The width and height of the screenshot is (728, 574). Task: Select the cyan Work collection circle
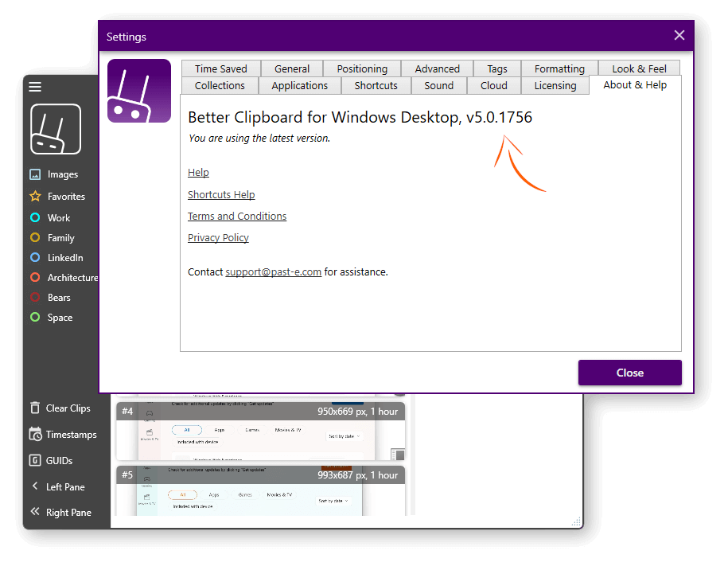[x=35, y=217]
